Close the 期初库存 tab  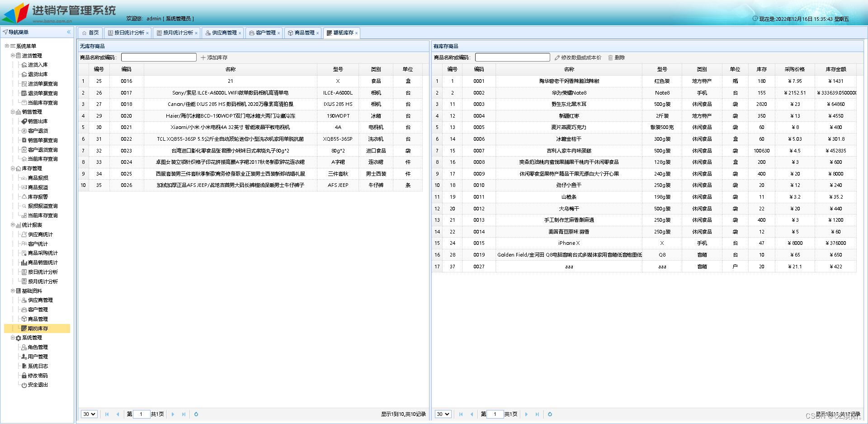pyautogui.click(x=356, y=33)
